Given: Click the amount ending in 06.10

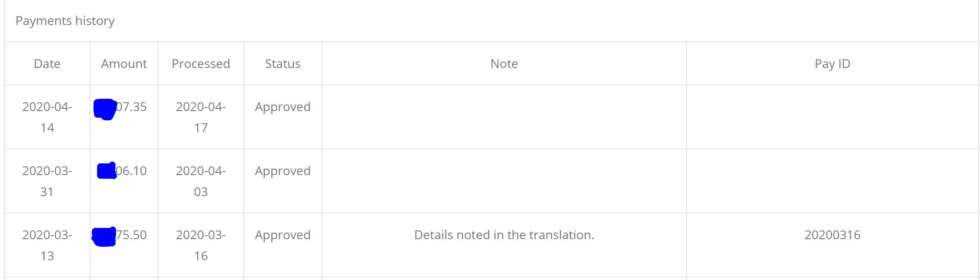Looking at the screenshot, I should pyautogui.click(x=130, y=171).
